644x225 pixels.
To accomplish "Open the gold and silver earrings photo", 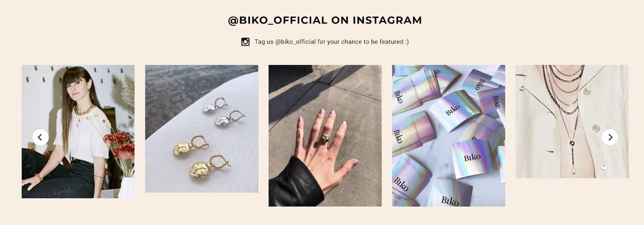I will coord(201,129).
